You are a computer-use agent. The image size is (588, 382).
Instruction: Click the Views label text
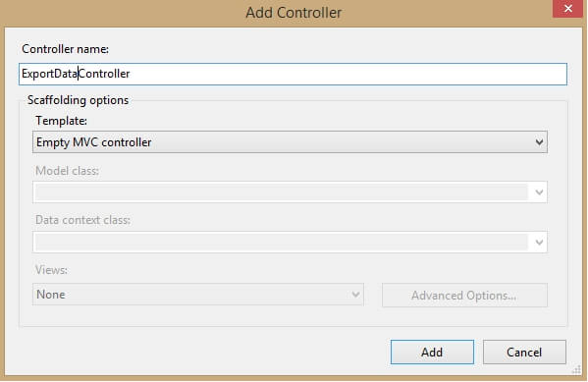(x=51, y=270)
